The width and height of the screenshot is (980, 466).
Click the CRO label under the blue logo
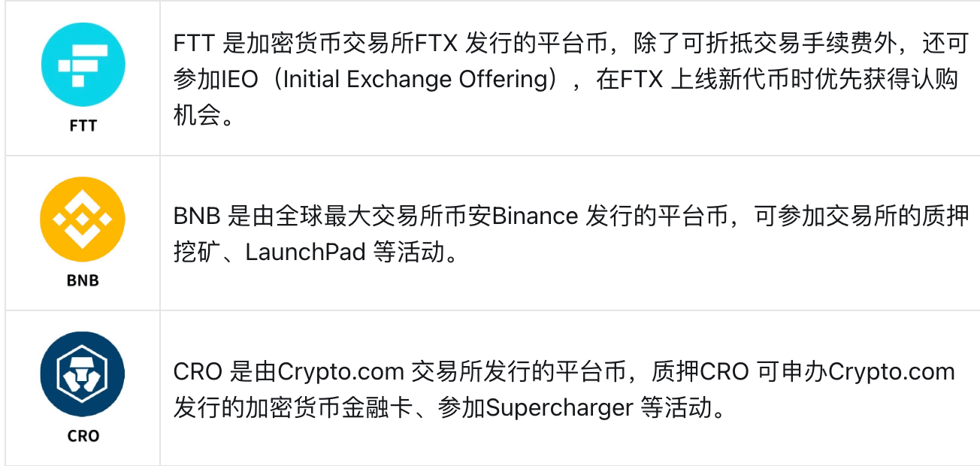[83, 435]
